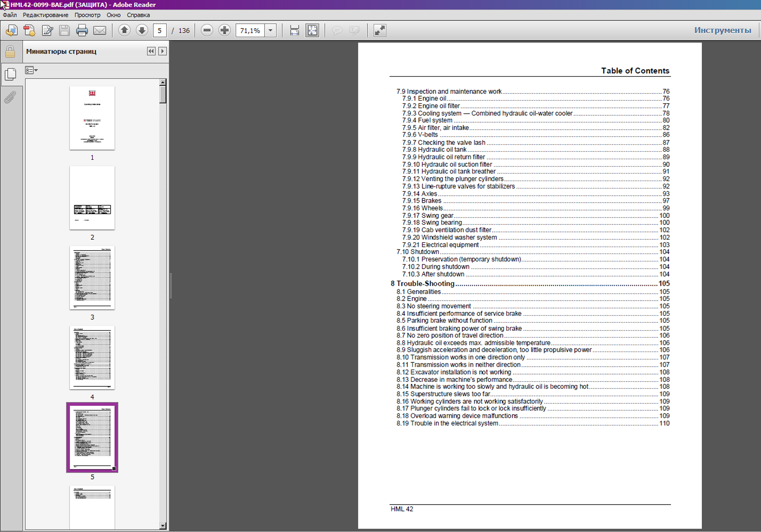This screenshot has height=532, width=761.
Task: Click the Print document icon
Action: [82, 30]
